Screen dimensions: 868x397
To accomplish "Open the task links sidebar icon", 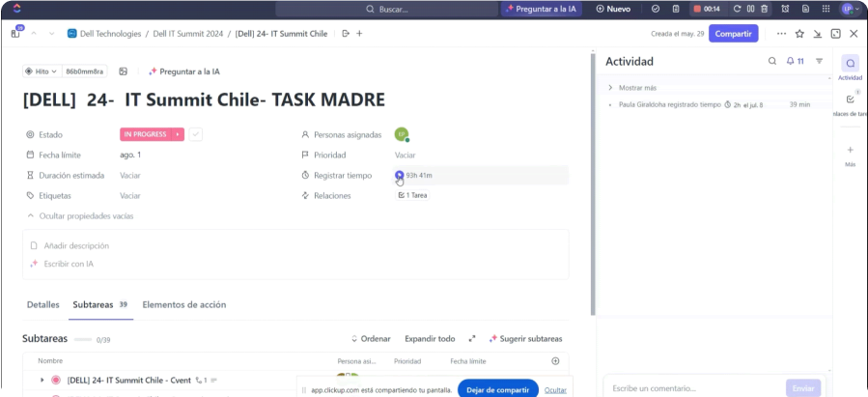I will pyautogui.click(x=851, y=99).
